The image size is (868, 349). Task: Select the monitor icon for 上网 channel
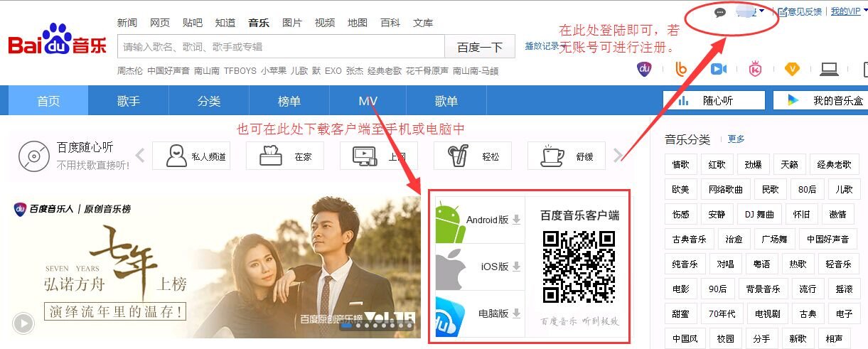coord(364,156)
